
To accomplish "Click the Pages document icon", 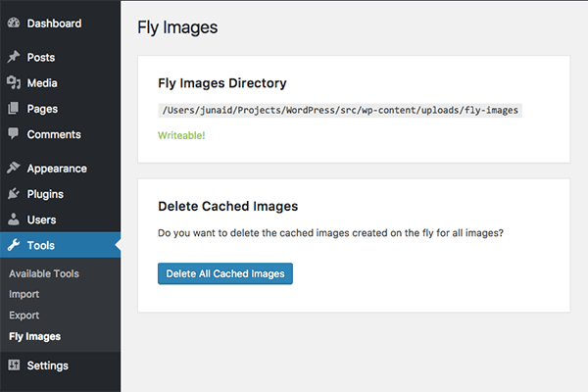I will 13,108.
